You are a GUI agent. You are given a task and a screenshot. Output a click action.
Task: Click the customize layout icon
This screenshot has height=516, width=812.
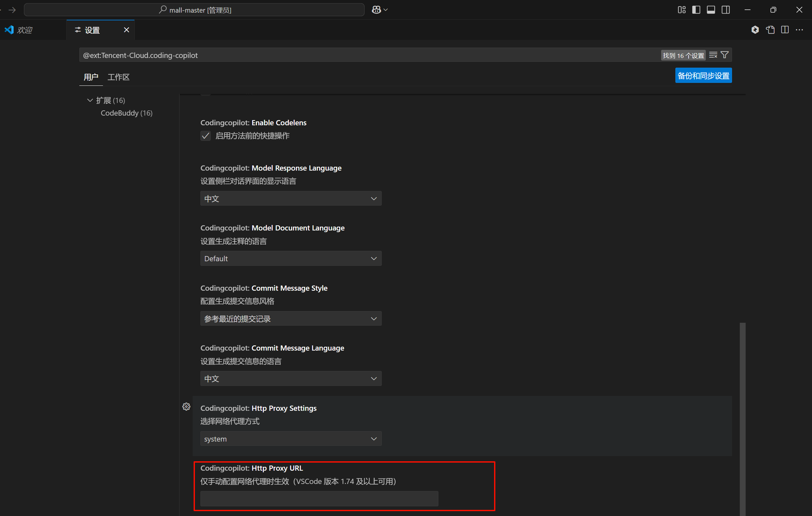pos(682,10)
